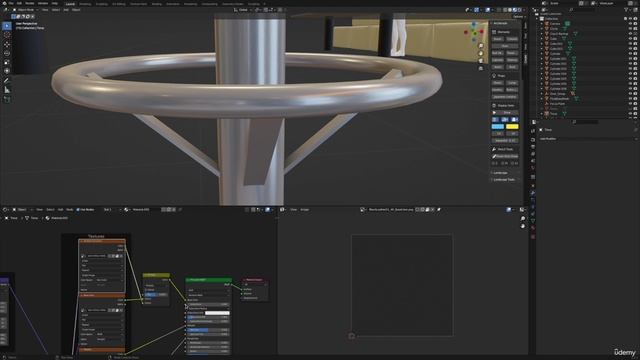640x360 pixels.
Task: Toggle viewport overlays button
Action: [x=488, y=10]
